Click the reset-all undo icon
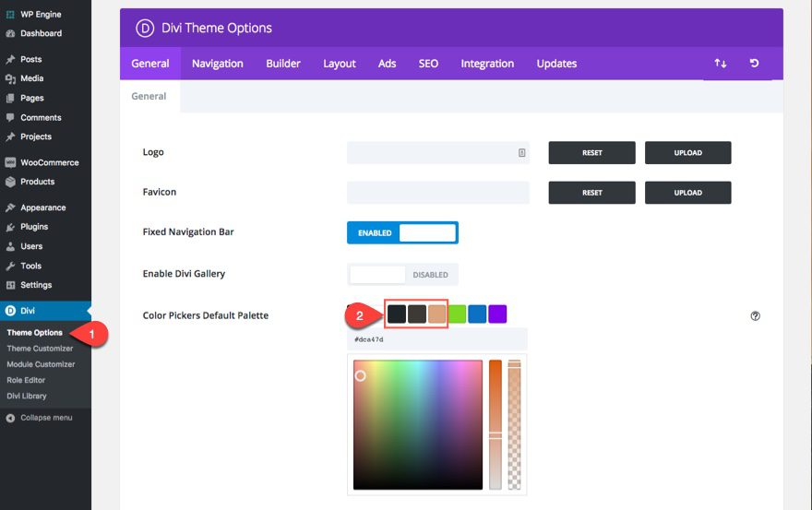 tap(754, 64)
